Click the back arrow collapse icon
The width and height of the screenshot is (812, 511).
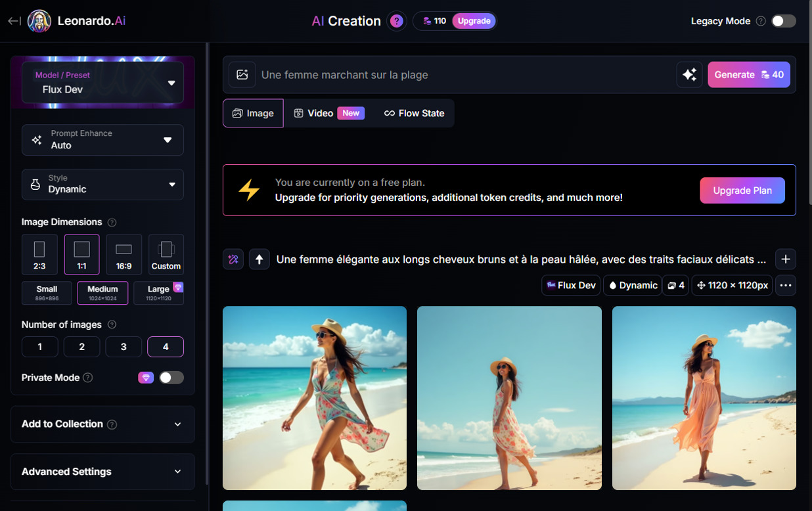[x=14, y=21]
